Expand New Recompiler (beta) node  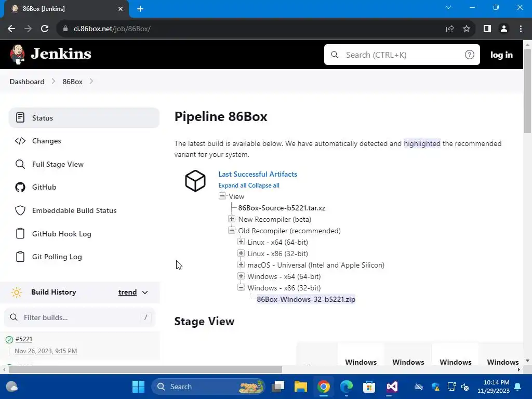[x=232, y=219]
